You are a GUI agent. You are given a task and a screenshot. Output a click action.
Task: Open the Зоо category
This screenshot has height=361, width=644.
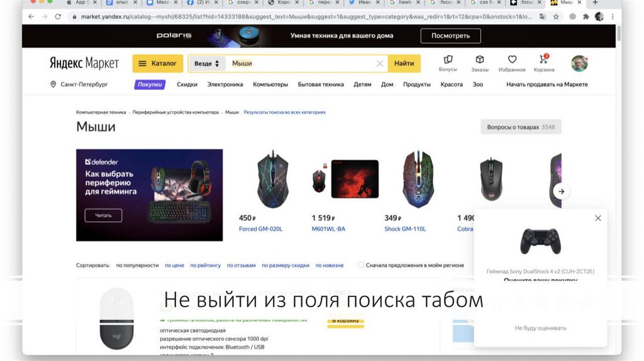(x=478, y=84)
